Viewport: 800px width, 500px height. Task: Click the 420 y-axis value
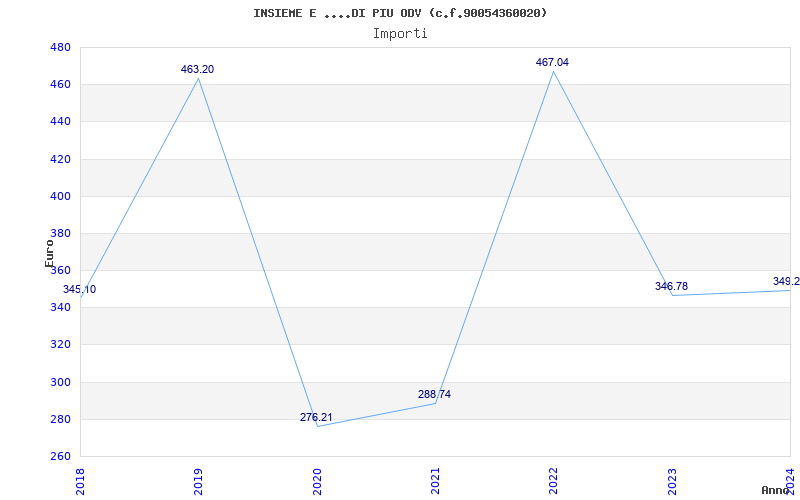60,159
